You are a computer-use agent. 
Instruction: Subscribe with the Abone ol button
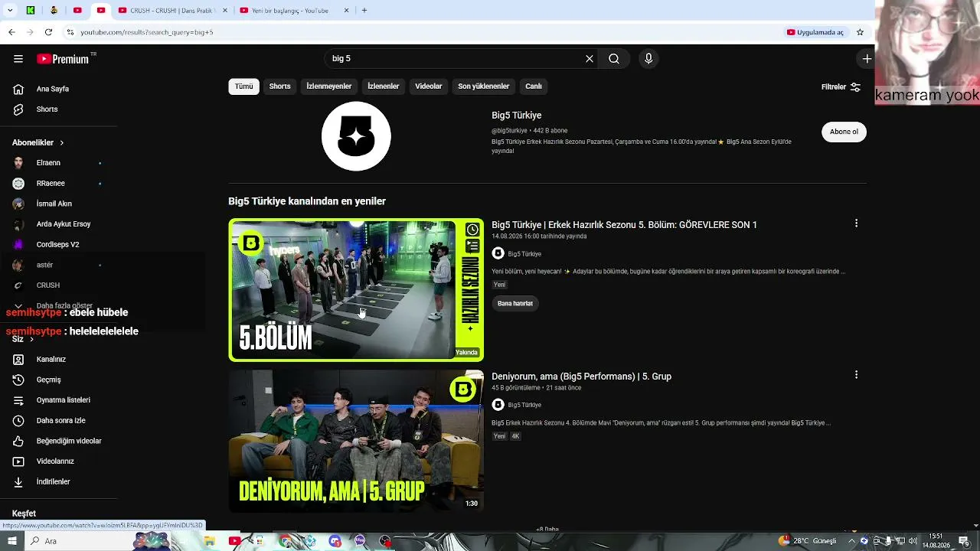click(844, 132)
